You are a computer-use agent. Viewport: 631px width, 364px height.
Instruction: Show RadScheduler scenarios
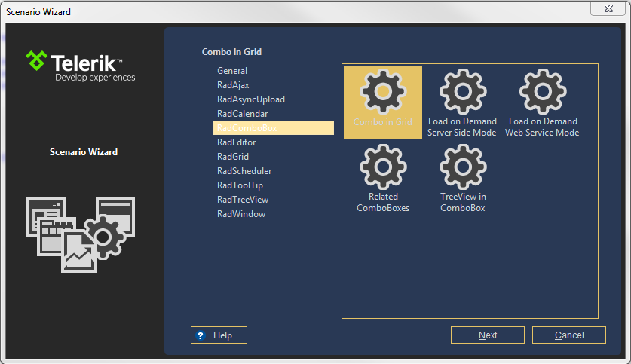click(244, 171)
